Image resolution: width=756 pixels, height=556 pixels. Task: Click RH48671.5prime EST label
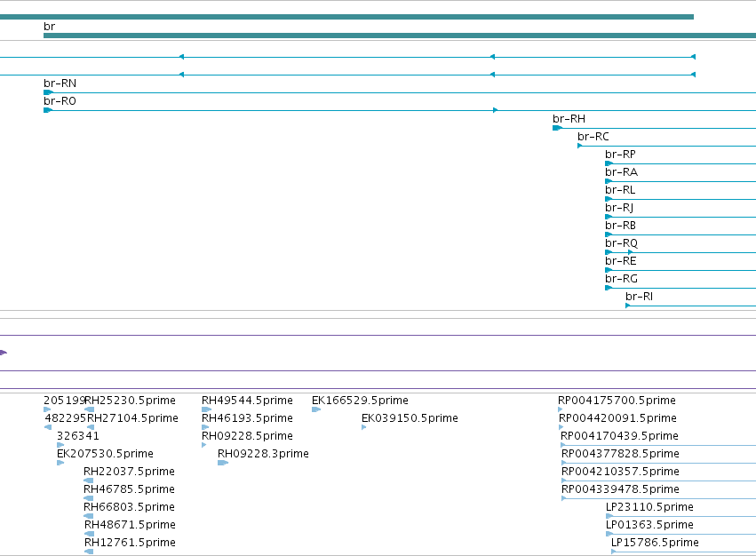131,525
